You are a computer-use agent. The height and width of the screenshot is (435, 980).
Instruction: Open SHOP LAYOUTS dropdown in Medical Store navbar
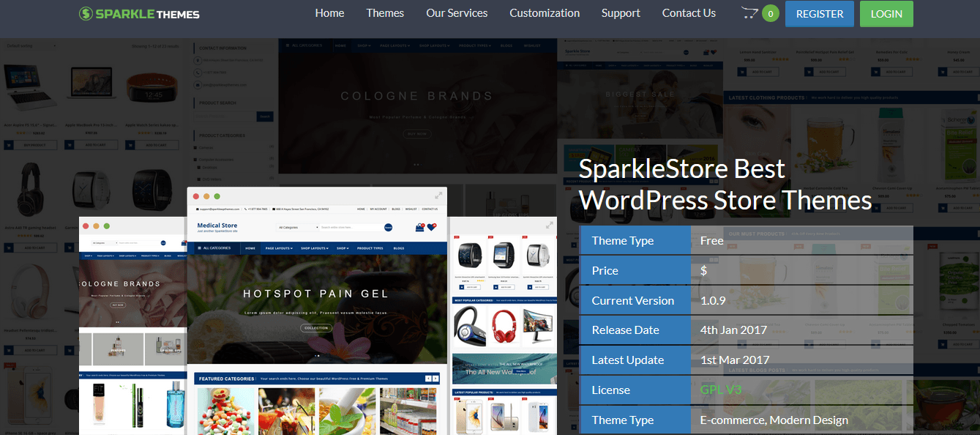(x=315, y=248)
